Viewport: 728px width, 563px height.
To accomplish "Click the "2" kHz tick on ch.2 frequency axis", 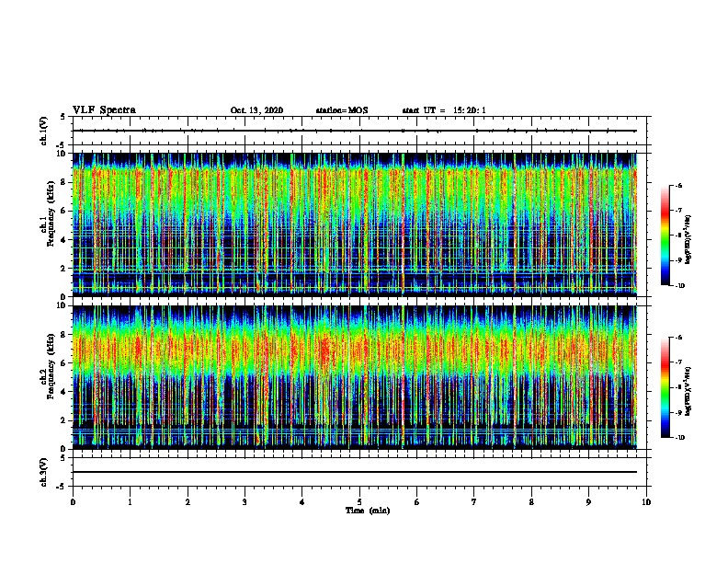I will (x=64, y=420).
